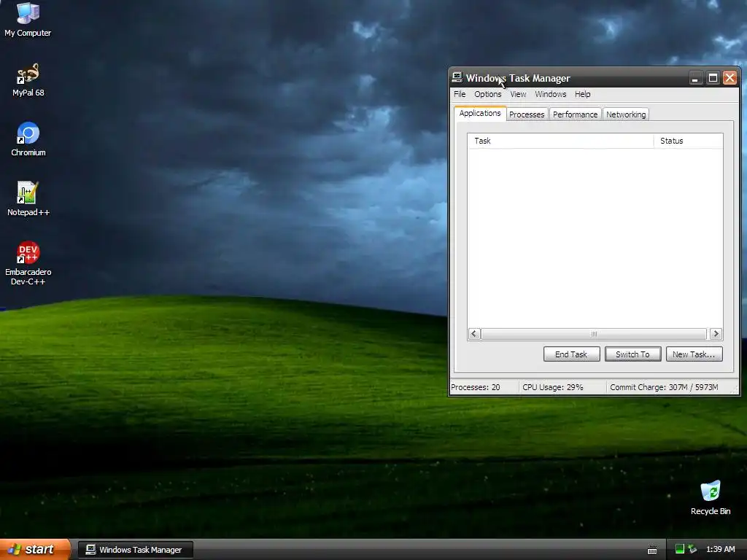Sort by the Task column header
This screenshot has height=560, width=747.
(x=560, y=141)
